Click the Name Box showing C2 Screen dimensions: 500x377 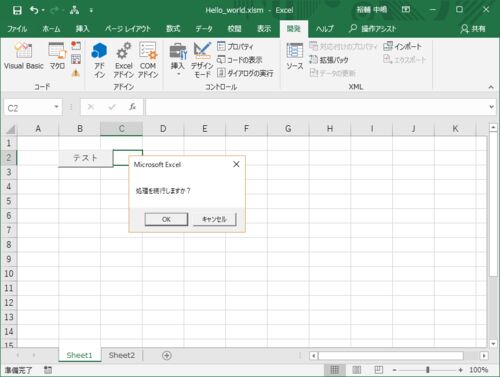pos(29,108)
